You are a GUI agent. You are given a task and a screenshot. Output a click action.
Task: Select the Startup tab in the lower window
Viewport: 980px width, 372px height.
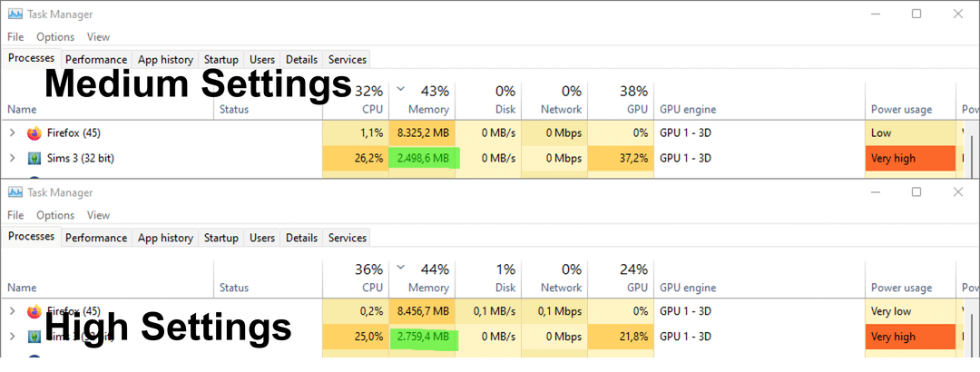[x=221, y=238]
